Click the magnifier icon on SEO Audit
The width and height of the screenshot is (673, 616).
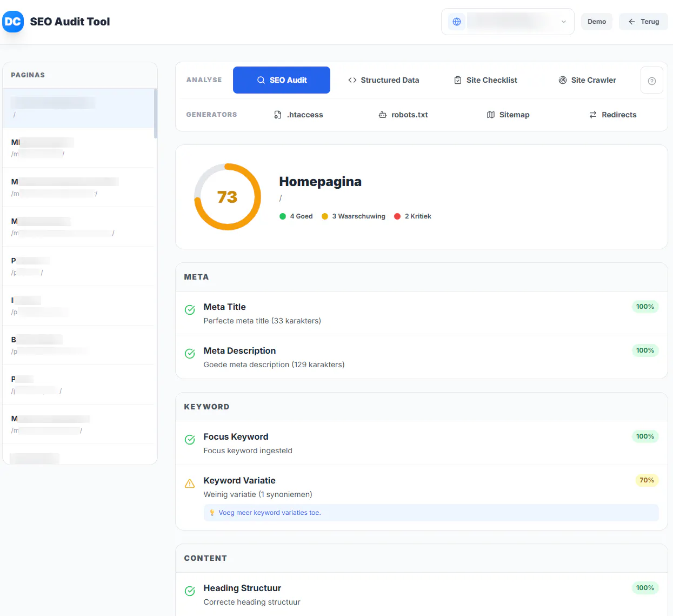261,80
